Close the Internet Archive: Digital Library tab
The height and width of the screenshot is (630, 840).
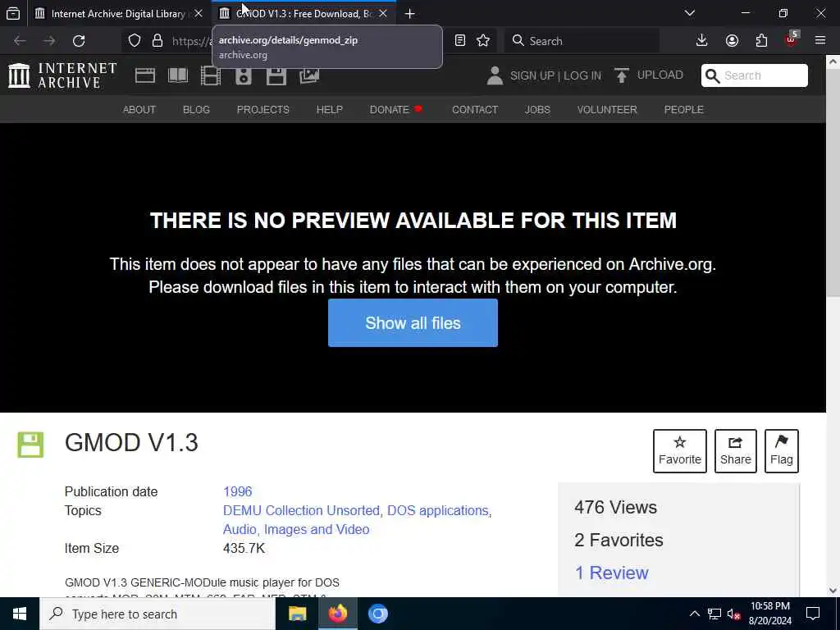(x=199, y=13)
